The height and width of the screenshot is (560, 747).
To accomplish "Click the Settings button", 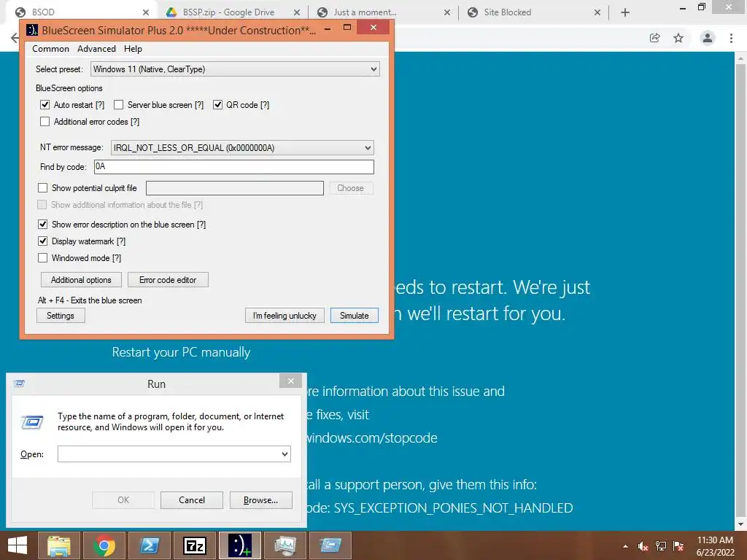I will click(x=61, y=316).
